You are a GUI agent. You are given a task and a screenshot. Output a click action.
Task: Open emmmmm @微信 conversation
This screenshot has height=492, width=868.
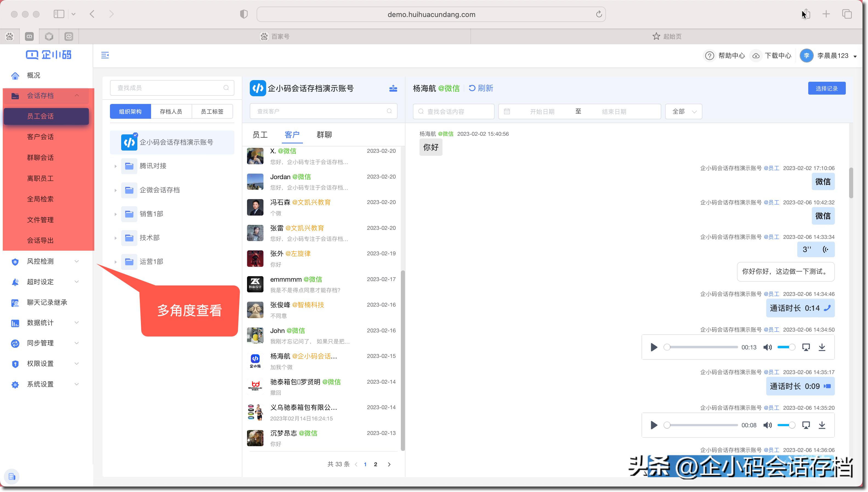coord(321,284)
